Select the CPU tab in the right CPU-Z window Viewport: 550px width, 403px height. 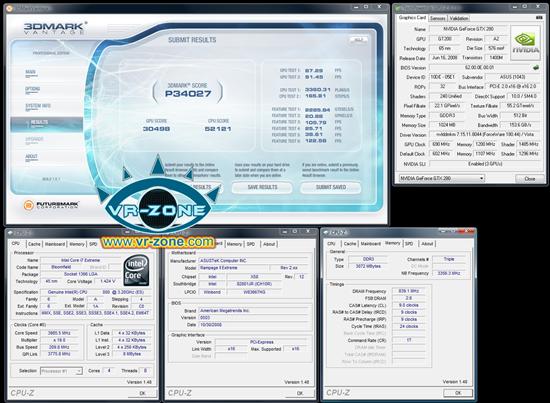331,243
